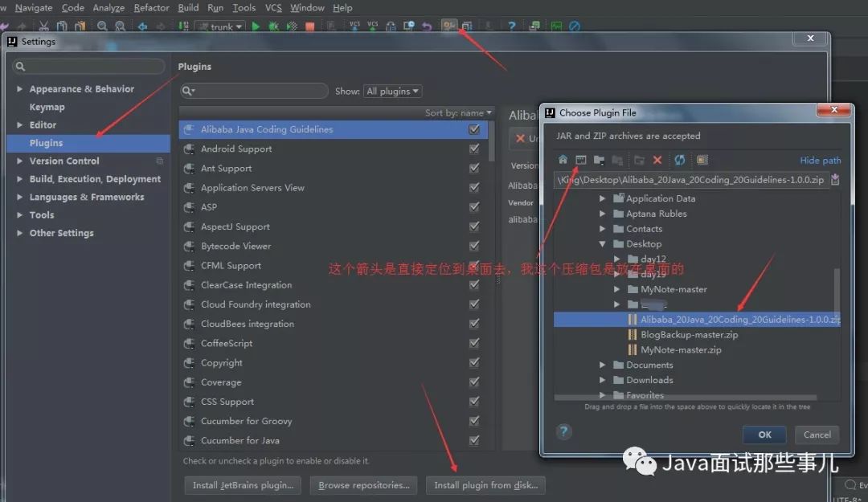Click the file tree vertical scrollbar
868x502 pixels.
click(837, 292)
